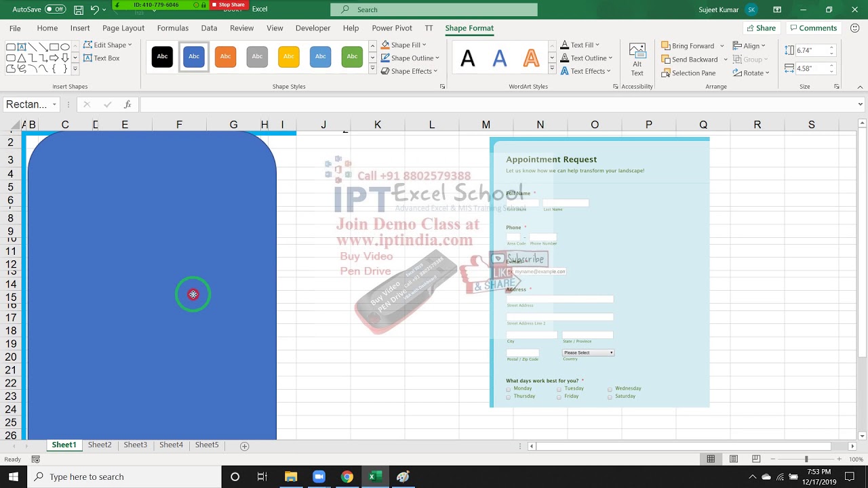
Task: Select the triangle shape in Insert Shapes
Action: pos(22,58)
